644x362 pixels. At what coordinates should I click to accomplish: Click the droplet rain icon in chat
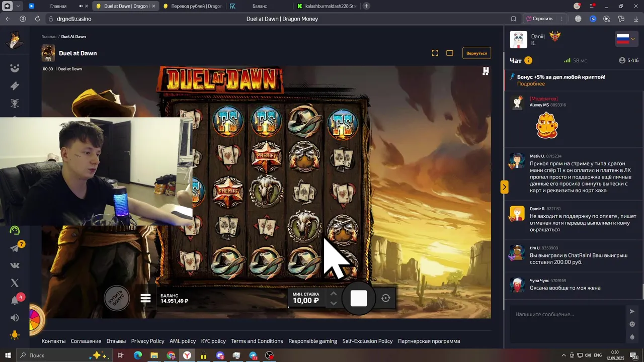tap(632, 337)
